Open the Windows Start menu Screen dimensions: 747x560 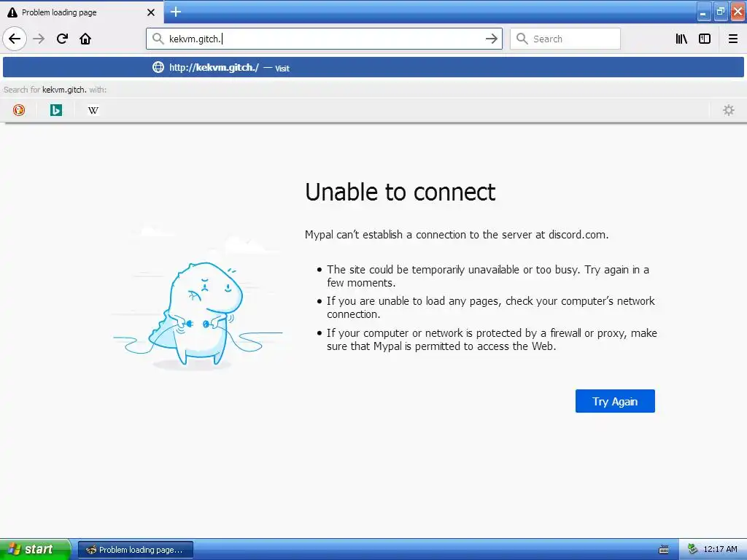coord(35,549)
